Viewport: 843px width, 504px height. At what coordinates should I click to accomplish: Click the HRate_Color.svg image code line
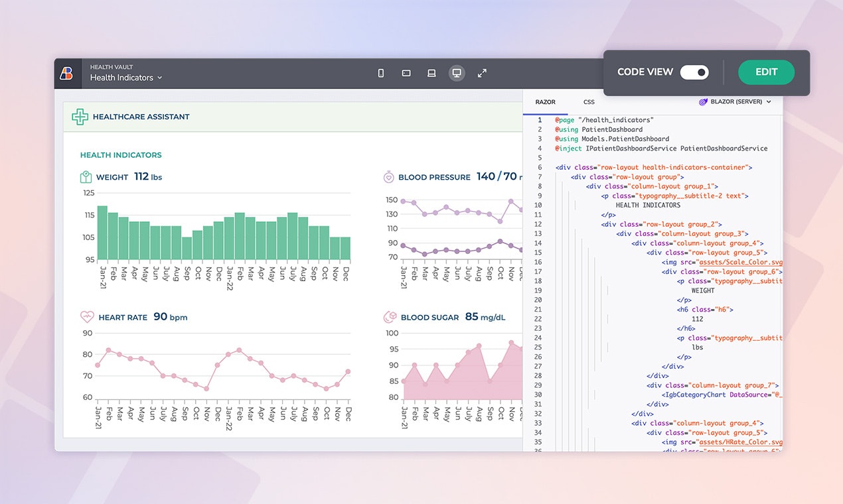click(722, 442)
